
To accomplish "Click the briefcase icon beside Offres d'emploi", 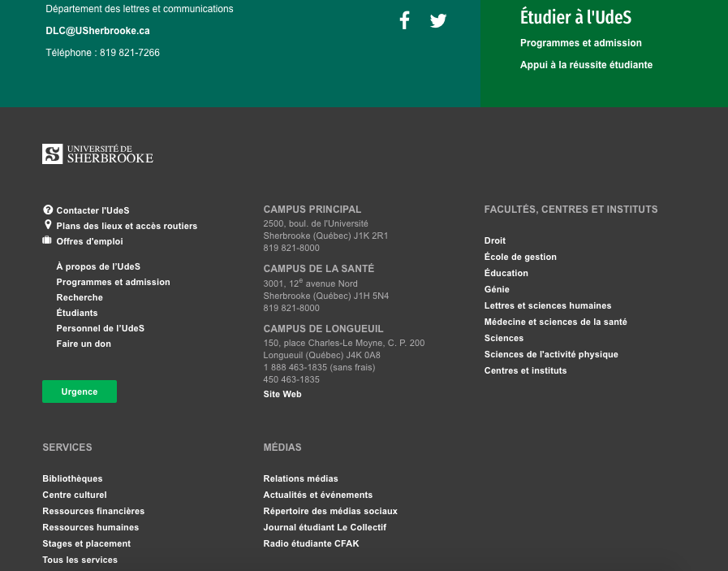I will 47,240.
